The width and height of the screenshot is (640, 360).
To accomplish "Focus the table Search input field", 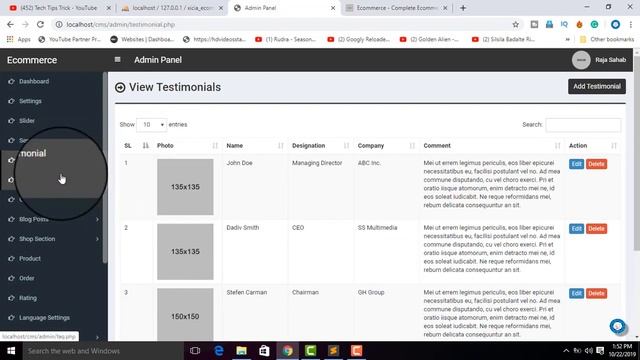I will (583, 125).
